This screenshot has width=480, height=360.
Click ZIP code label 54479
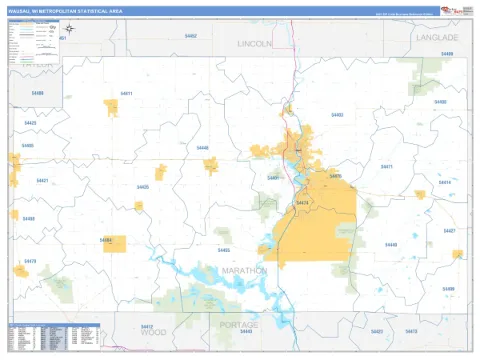tap(30, 261)
